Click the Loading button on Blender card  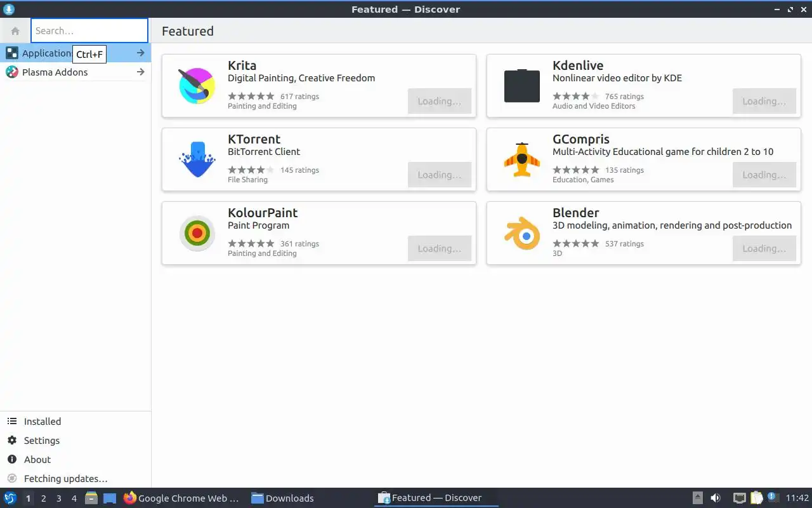(764, 248)
